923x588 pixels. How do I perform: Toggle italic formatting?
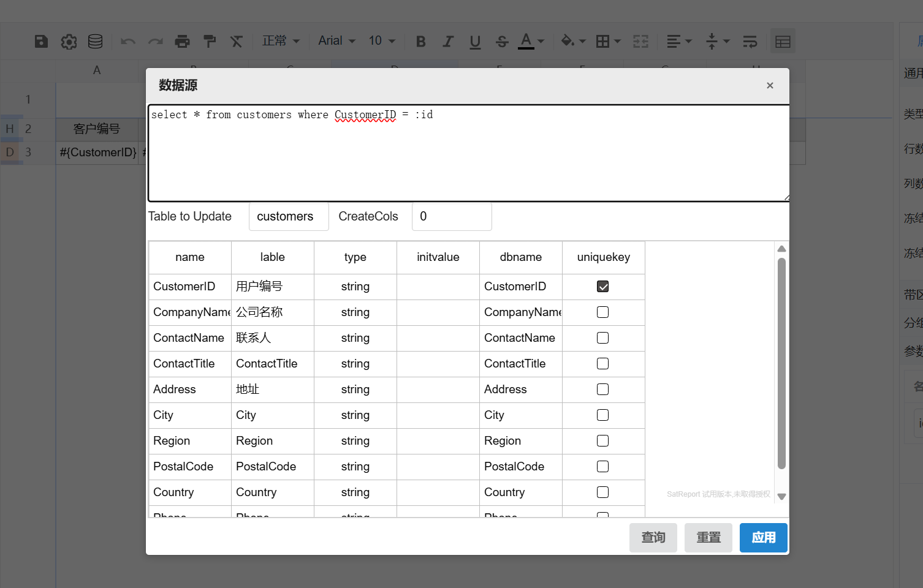448,41
